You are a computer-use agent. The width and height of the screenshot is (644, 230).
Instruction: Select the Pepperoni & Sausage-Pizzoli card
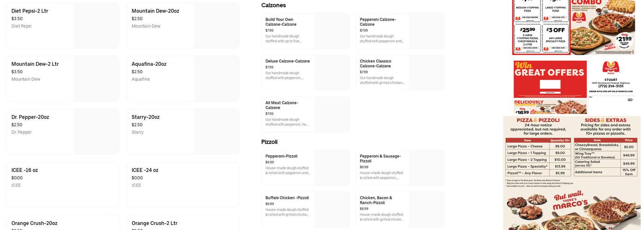pos(400,167)
